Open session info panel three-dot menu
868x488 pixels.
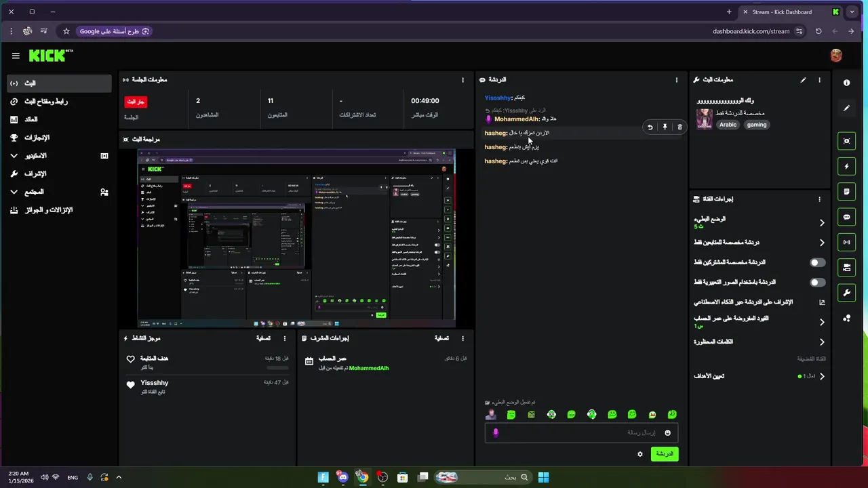click(x=463, y=80)
